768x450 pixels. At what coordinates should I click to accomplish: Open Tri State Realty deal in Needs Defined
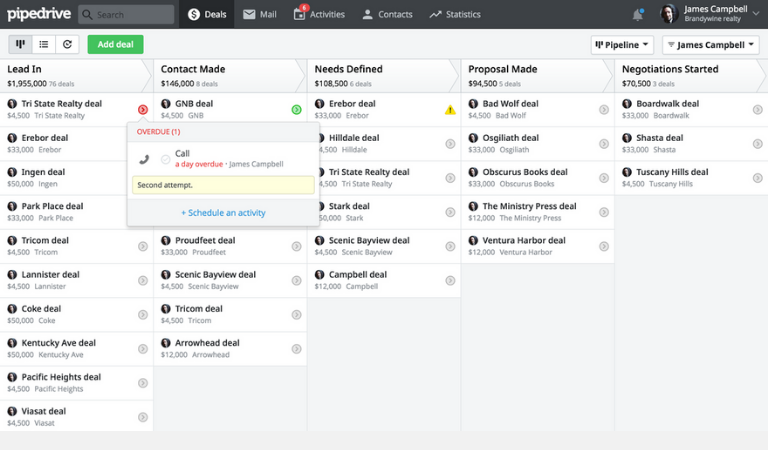pyautogui.click(x=384, y=178)
